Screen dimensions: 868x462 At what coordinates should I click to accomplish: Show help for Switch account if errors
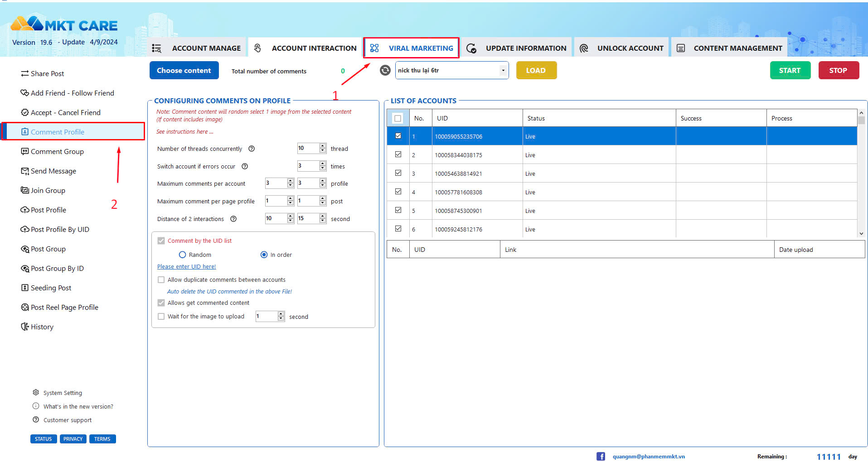point(245,166)
